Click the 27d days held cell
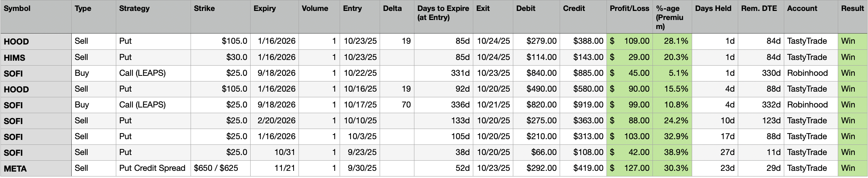 click(x=727, y=152)
